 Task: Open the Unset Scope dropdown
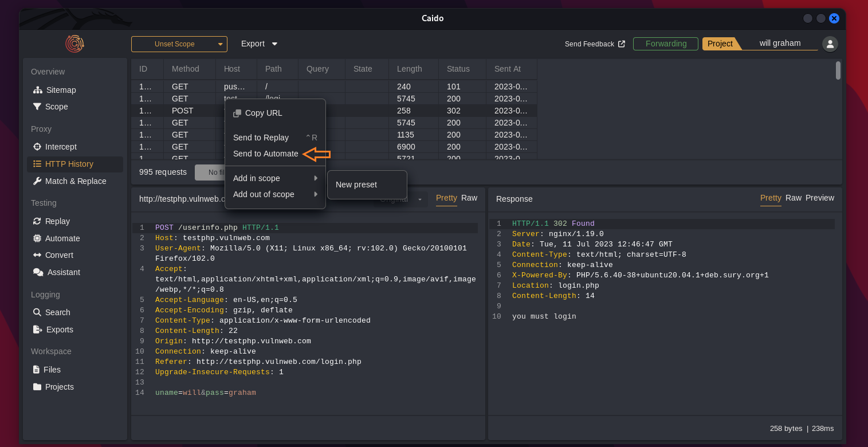coord(179,44)
